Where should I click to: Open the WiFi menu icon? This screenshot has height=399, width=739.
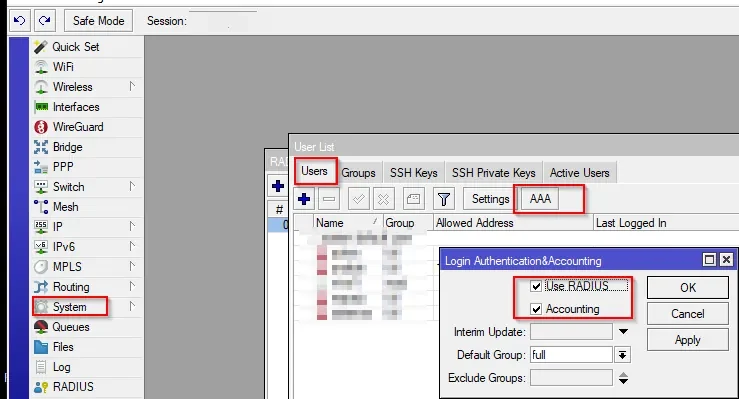[x=41, y=67]
